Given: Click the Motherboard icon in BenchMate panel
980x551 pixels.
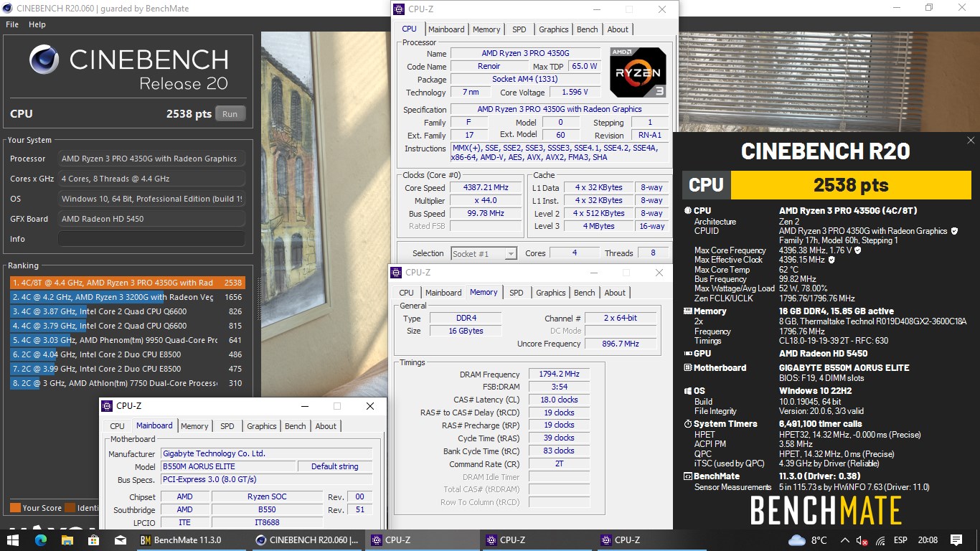Looking at the screenshot, I should (687, 368).
